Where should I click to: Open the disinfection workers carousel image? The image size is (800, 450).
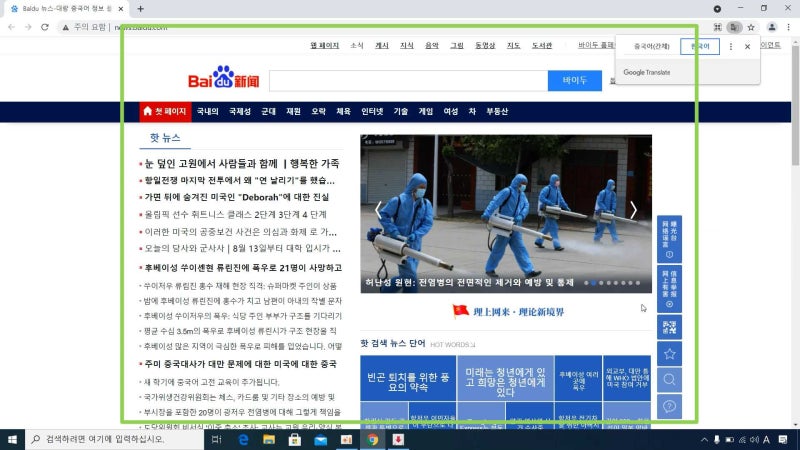point(506,214)
